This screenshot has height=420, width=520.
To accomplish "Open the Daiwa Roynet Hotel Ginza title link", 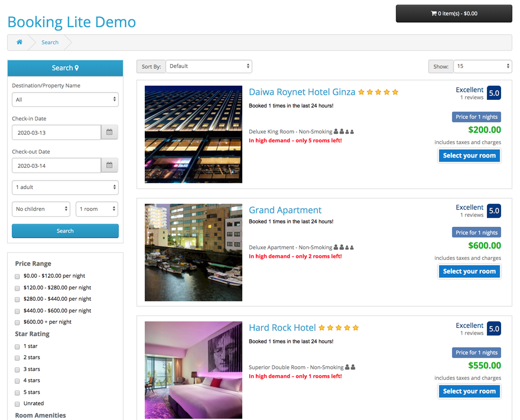I will [x=302, y=92].
